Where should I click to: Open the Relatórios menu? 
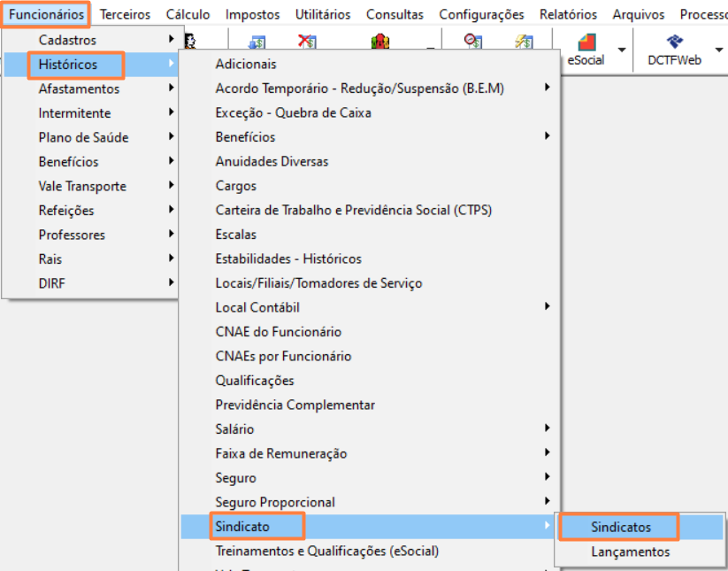pos(568,14)
